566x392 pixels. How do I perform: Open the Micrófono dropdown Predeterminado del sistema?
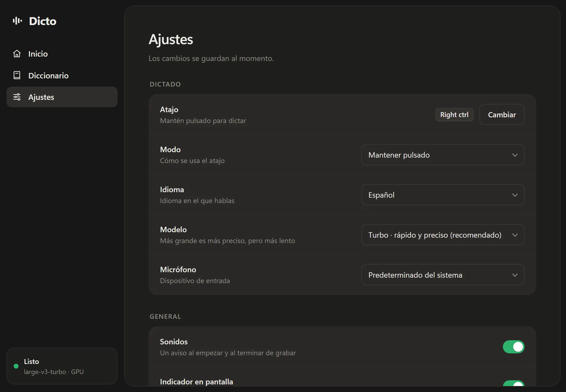tap(443, 275)
